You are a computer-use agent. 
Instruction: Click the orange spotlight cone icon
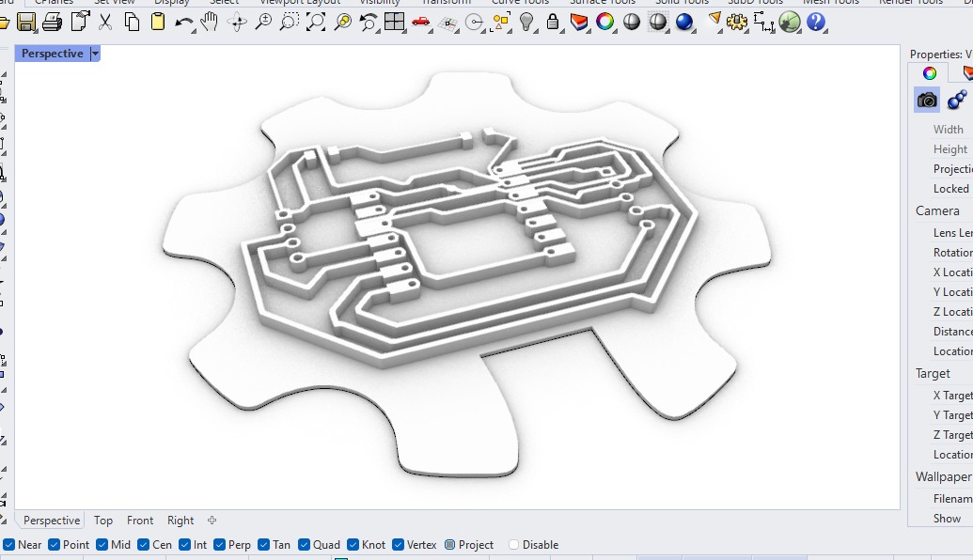(x=714, y=21)
